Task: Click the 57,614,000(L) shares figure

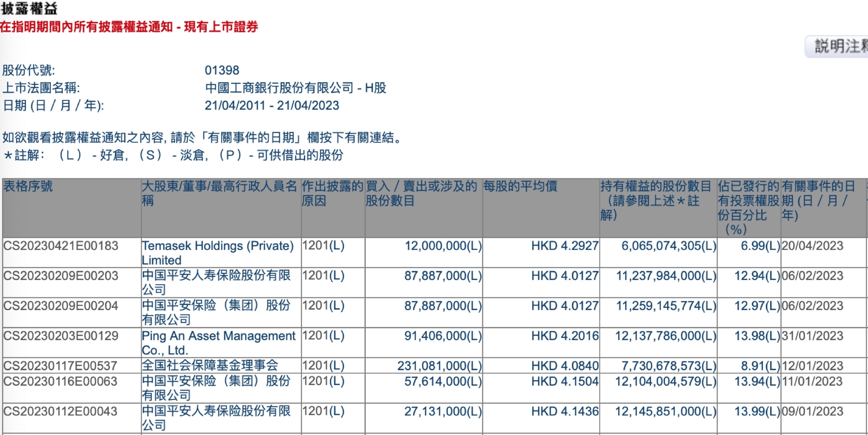Action: pos(443,381)
